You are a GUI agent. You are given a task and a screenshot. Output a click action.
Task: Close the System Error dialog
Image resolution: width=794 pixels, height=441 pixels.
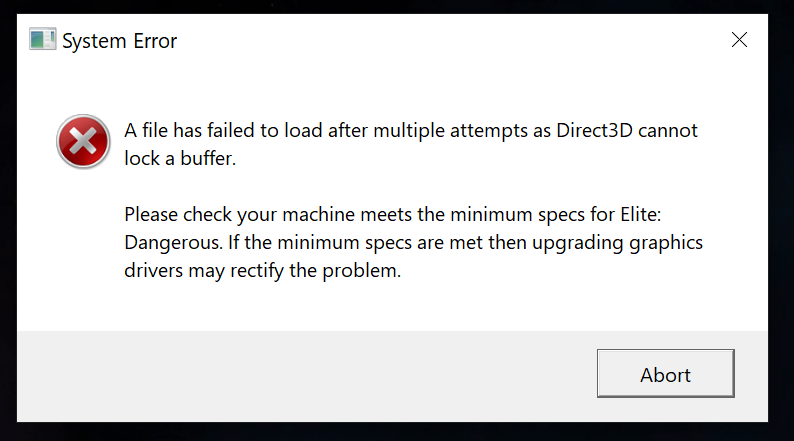[739, 40]
